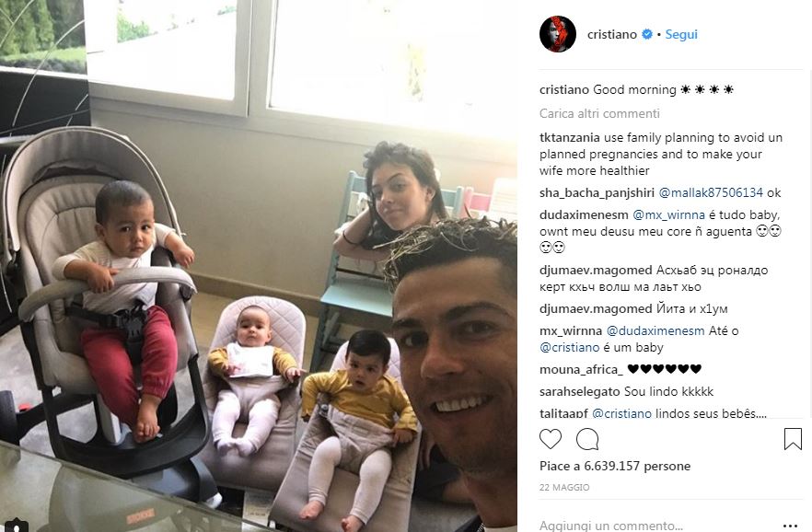The height and width of the screenshot is (532, 812).
Task: Like the post with the heart icon
Action: tap(550, 439)
